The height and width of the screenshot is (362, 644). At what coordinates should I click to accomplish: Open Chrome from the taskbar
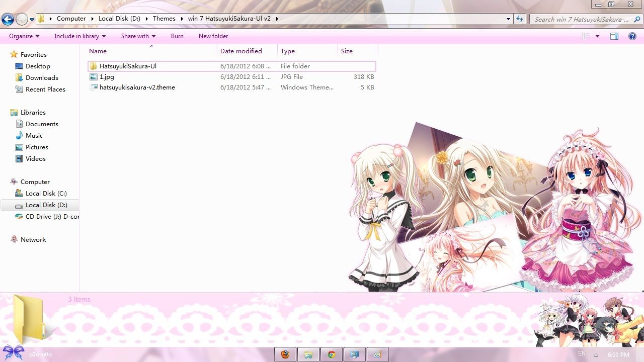pos(332,354)
